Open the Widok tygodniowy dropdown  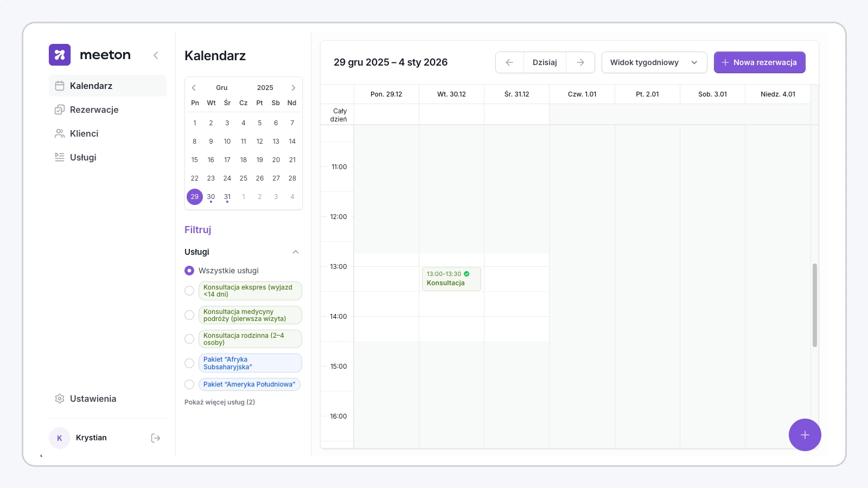[x=654, y=62]
